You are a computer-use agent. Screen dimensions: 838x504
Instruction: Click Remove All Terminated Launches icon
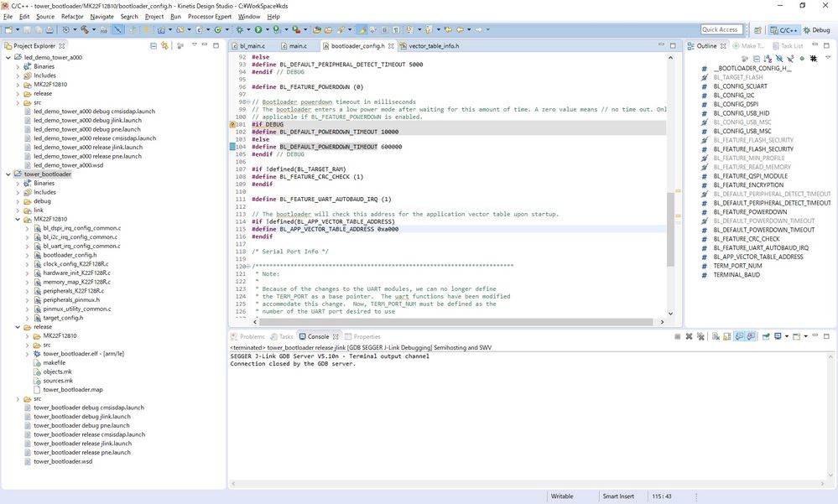click(700, 336)
